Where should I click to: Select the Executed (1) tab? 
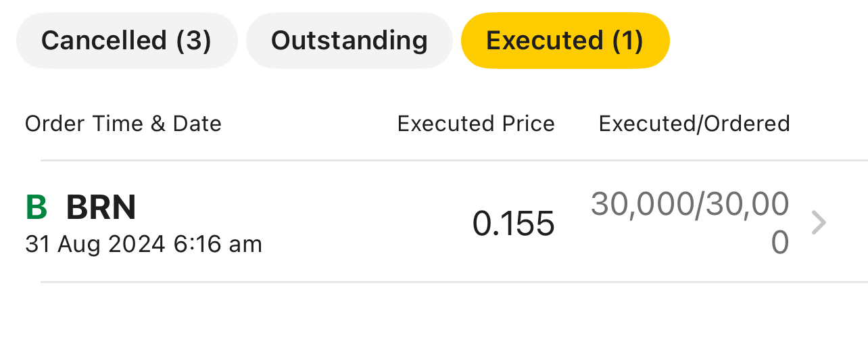click(564, 41)
